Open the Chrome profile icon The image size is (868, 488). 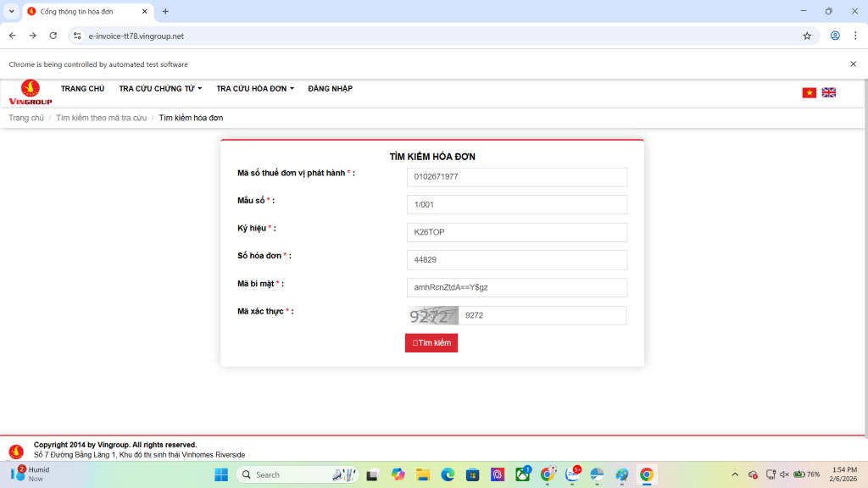click(835, 36)
